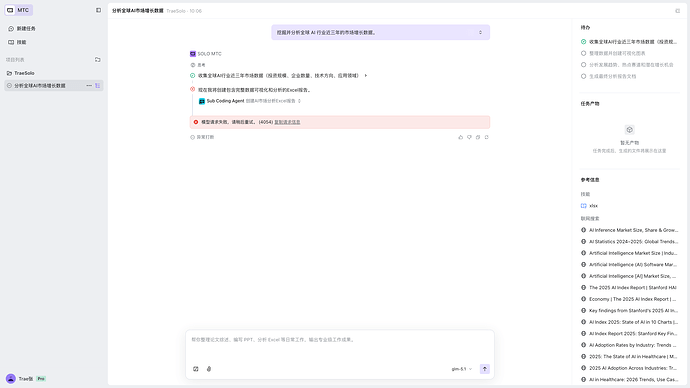Open AI Index Report 2025: Stanford Key Fin...
Viewport: 690px width, 388px height.
(629, 333)
